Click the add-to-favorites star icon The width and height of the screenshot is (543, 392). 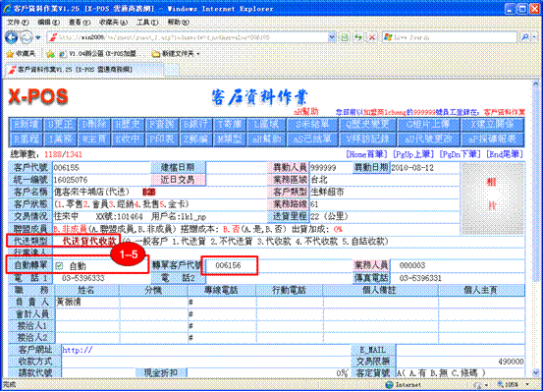[50, 54]
